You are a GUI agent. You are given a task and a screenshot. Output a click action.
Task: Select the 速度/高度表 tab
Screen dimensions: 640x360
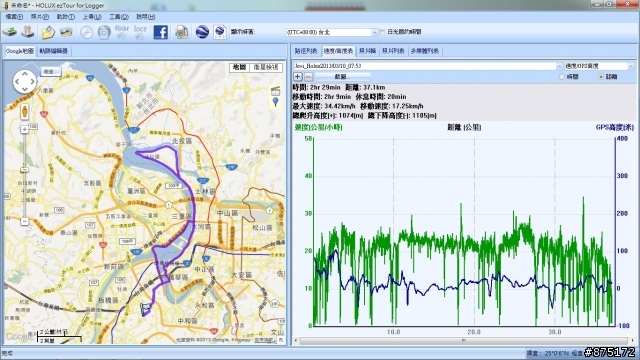coord(338,51)
